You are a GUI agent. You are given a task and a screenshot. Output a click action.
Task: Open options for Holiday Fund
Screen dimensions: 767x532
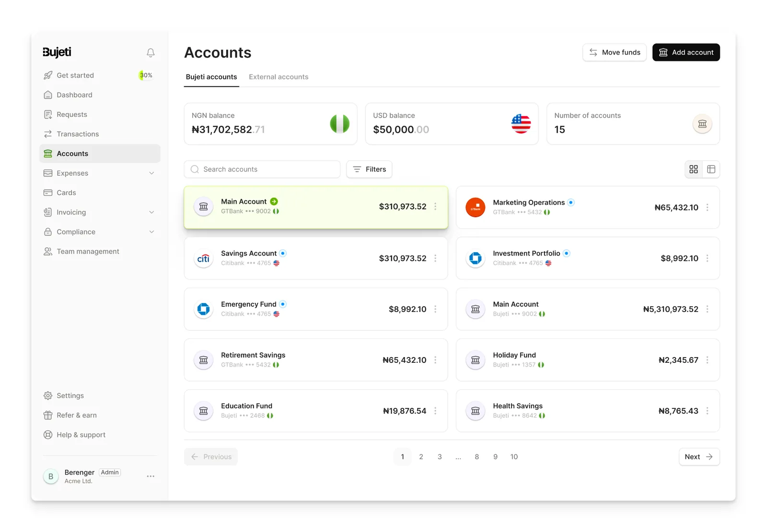tap(707, 360)
